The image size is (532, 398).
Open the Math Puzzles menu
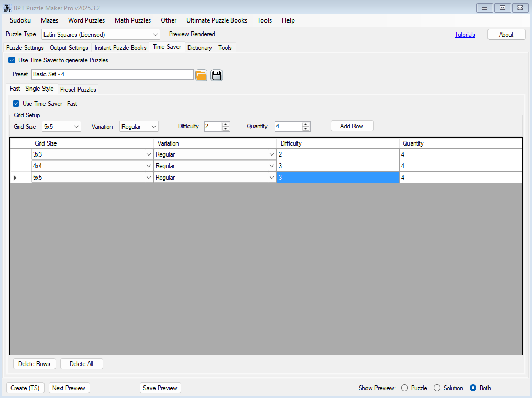pos(132,20)
